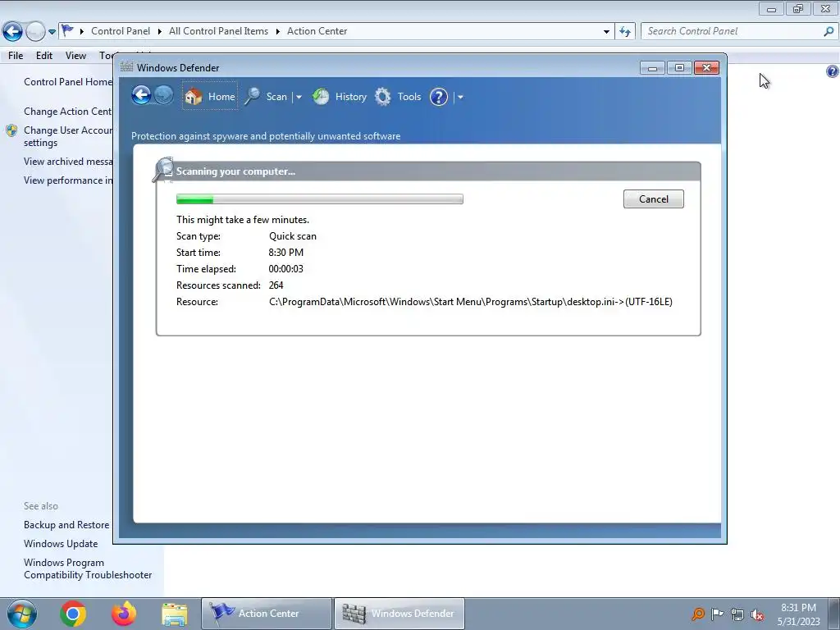Expand the help options dropdown arrow
The width and height of the screenshot is (840, 630).
point(460,97)
